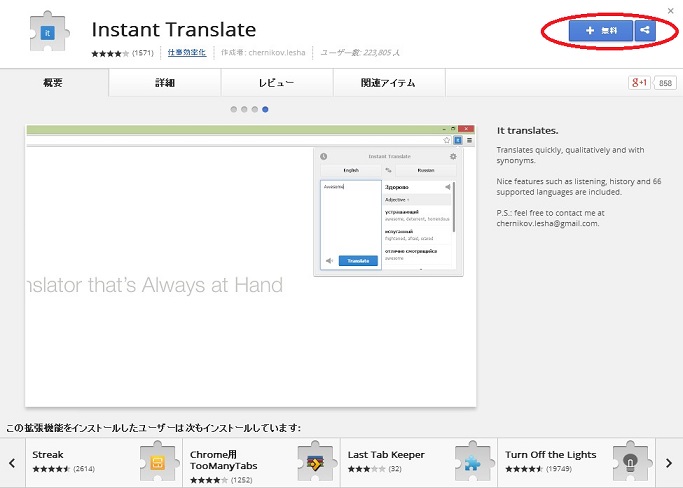Viewport: 683px width, 488px height.
Task: Click the previous arrow for related extensions
Action: (12, 463)
